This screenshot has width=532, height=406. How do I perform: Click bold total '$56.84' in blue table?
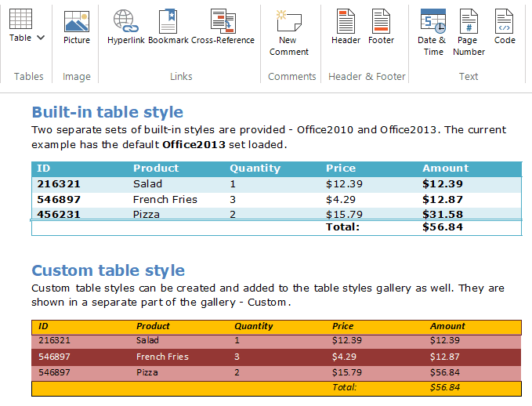click(443, 227)
